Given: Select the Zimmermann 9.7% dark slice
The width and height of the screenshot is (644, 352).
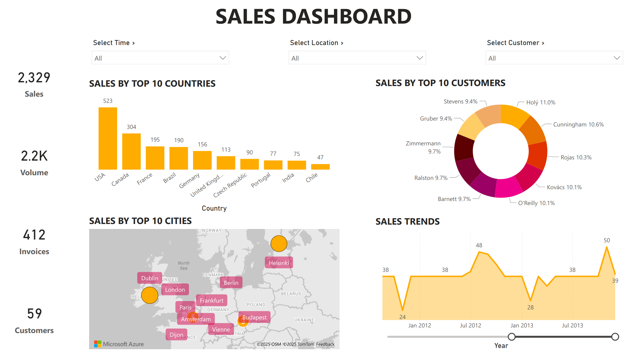Looking at the screenshot, I should (464, 148).
